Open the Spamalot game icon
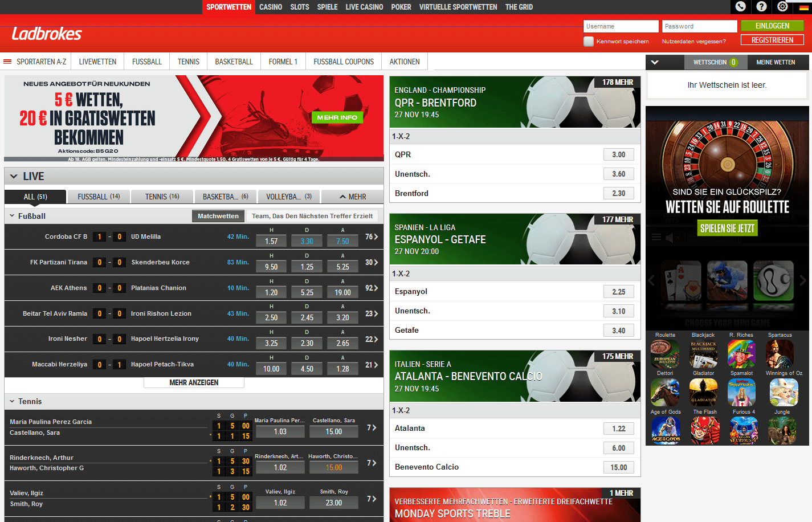The width and height of the screenshot is (812, 522). click(741, 392)
